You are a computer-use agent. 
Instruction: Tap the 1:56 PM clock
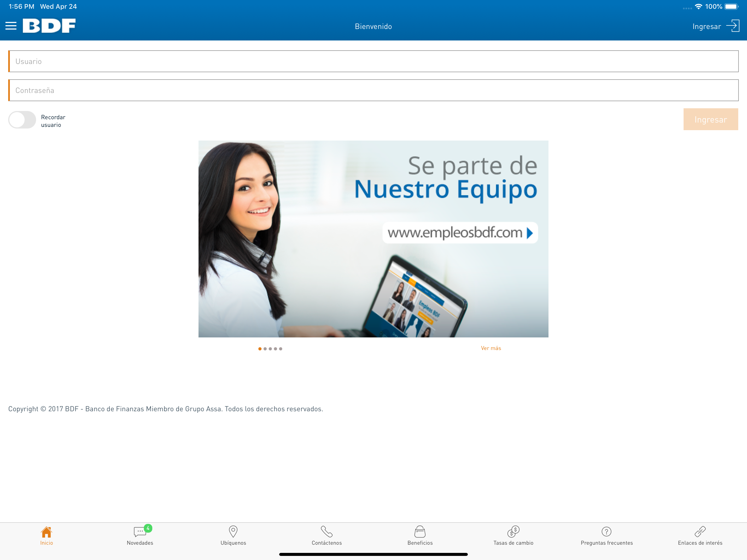click(x=21, y=6)
